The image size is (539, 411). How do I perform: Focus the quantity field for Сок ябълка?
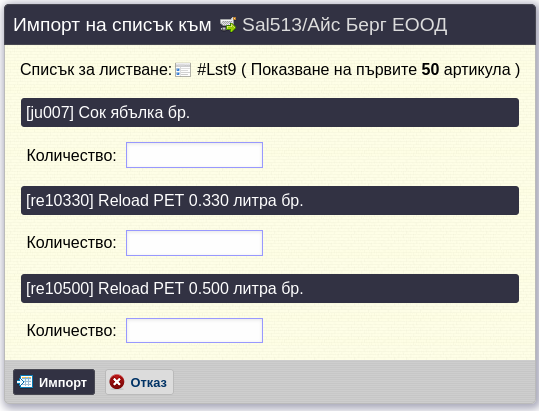coord(195,155)
